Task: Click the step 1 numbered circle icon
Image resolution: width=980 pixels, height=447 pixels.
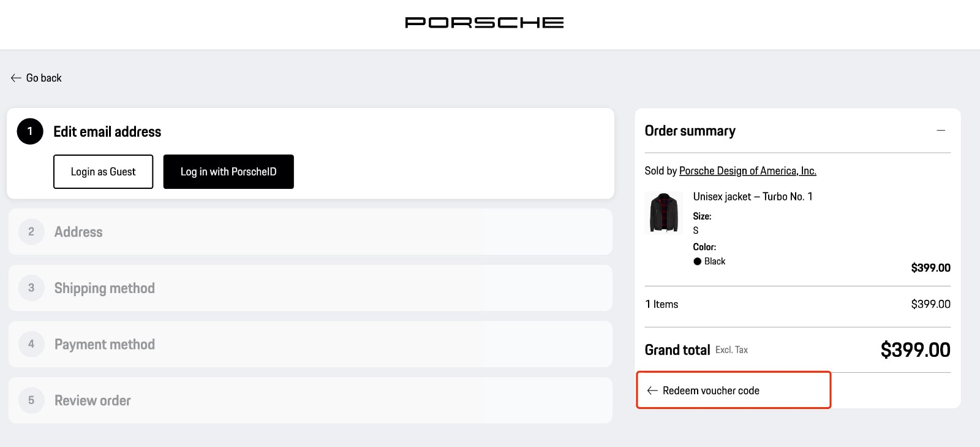Action: pos(29,131)
